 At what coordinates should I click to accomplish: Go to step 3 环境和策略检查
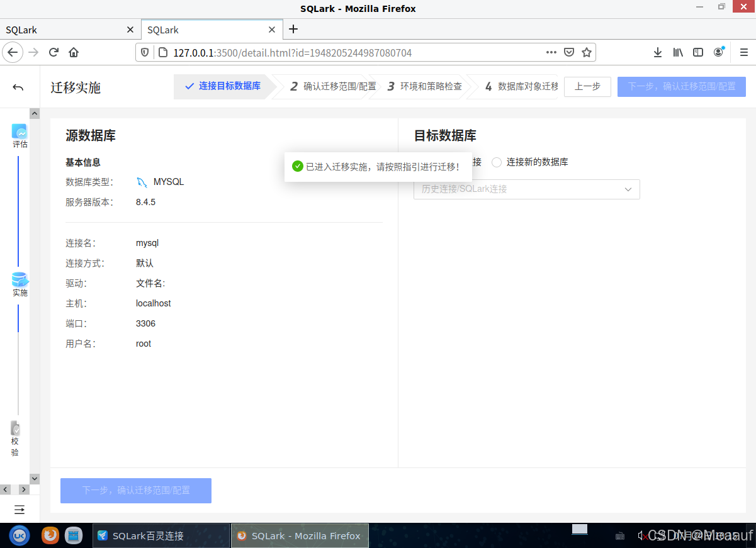pyautogui.click(x=424, y=86)
